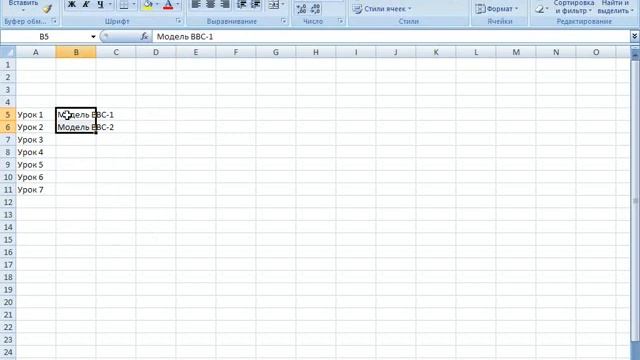Select cell with text Урок 2
Screen dimensions: 640x360
pyautogui.click(x=36, y=127)
